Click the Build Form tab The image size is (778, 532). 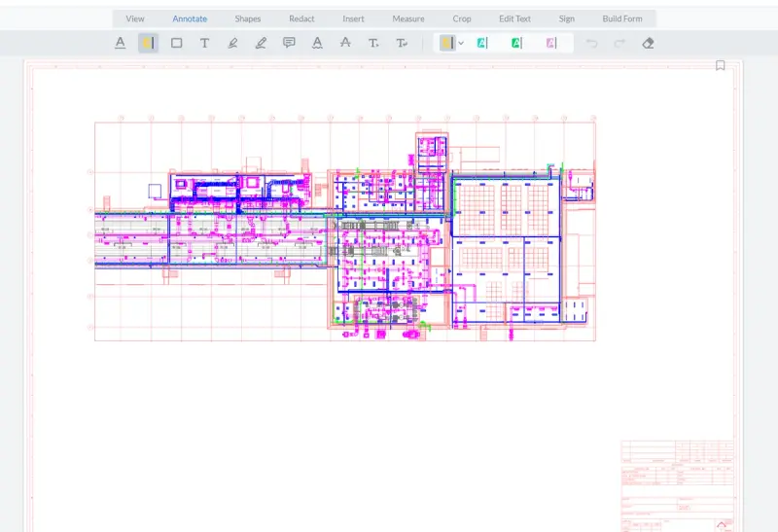[622, 18]
